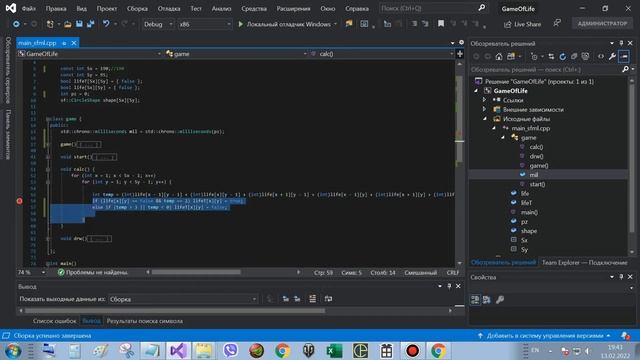The image size is (640, 360).
Task: Select shape in Solution Explorer tree
Action: tap(529, 231)
